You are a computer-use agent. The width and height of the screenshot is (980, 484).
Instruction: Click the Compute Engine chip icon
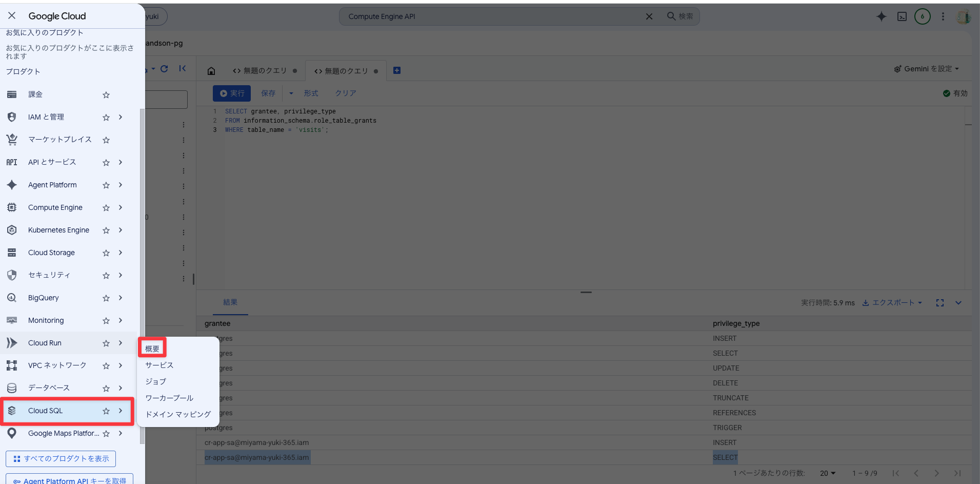(12, 207)
